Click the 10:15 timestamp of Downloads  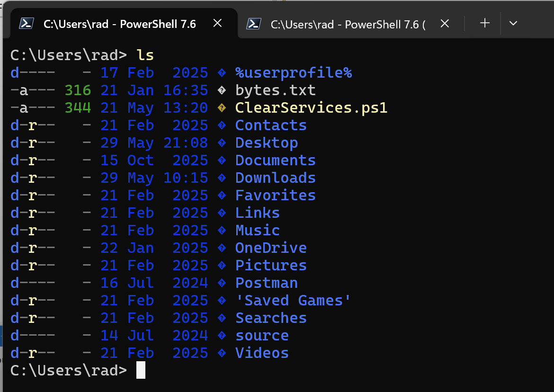tap(186, 178)
